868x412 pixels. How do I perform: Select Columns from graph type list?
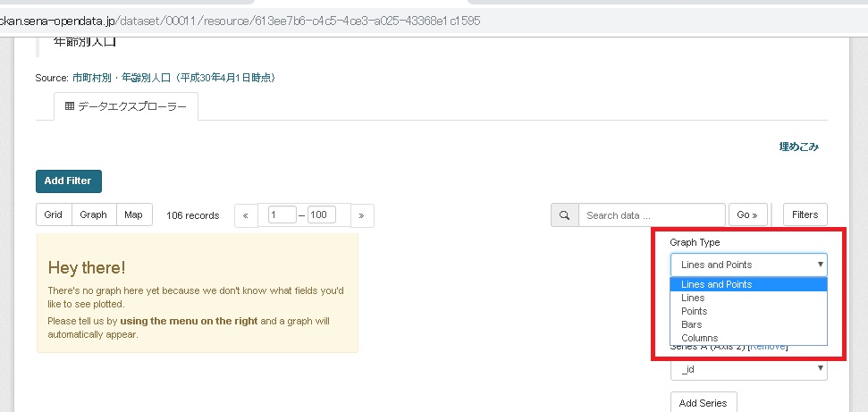tap(699, 338)
